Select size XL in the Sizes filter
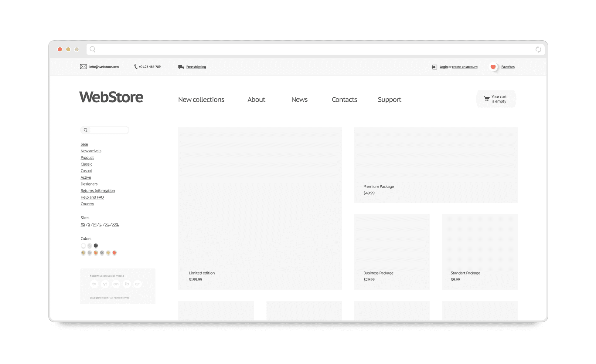The image size is (596, 364). coord(107,224)
